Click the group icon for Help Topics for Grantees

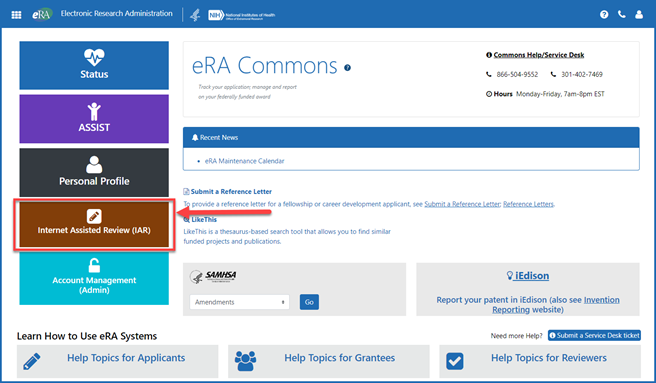coord(245,361)
